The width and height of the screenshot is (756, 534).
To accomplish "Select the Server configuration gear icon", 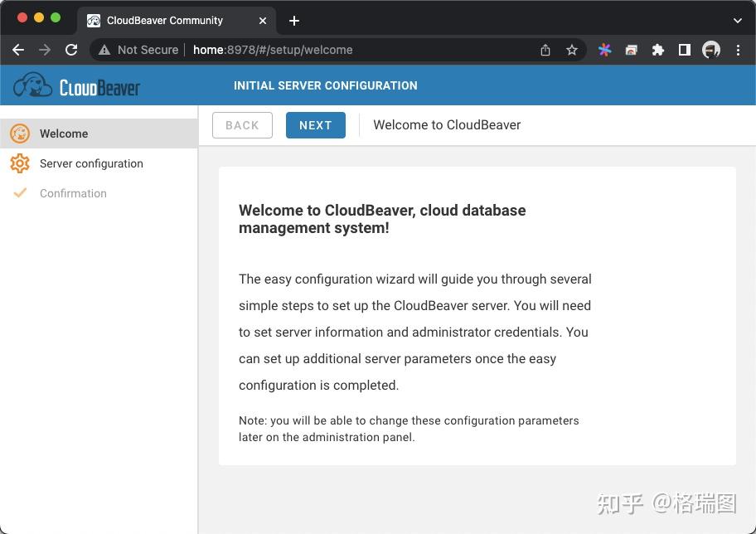I will pos(20,163).
